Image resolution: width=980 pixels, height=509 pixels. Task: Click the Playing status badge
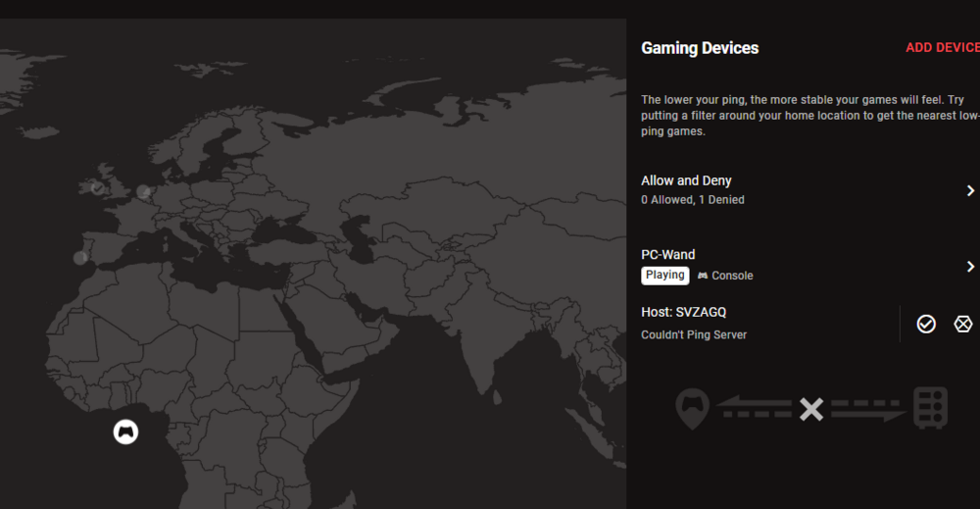665,276
